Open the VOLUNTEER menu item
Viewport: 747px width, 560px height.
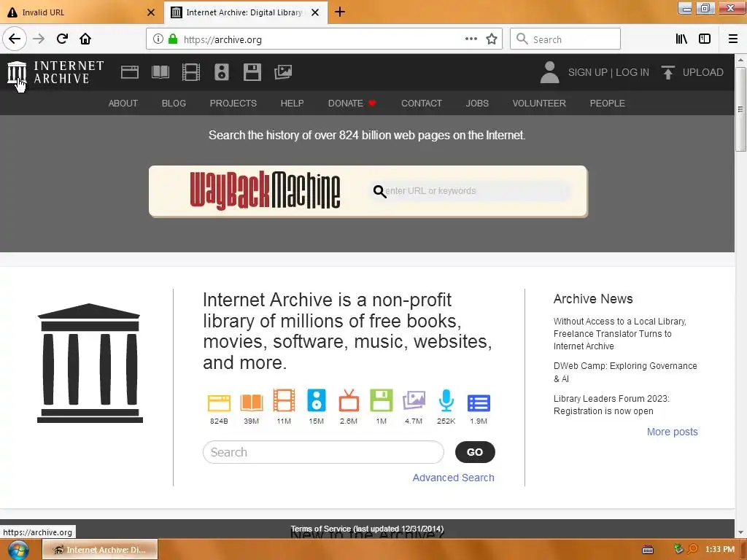tap(539, 104)
